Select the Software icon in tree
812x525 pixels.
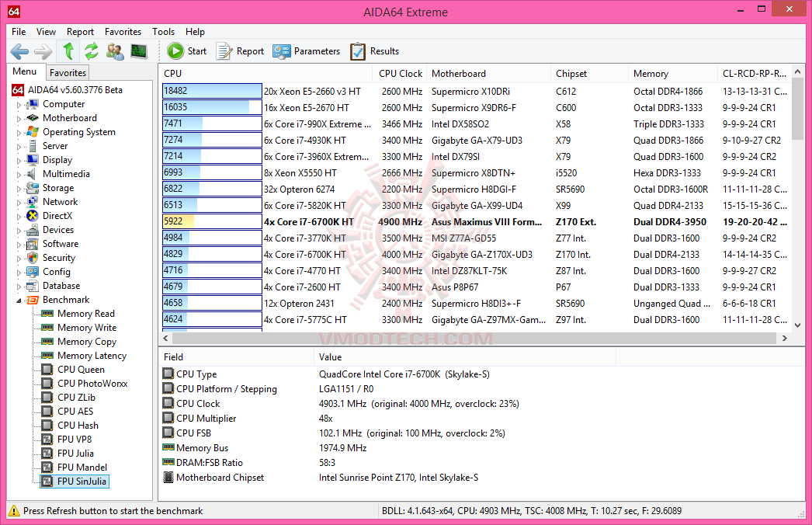[x=33, y=244]
